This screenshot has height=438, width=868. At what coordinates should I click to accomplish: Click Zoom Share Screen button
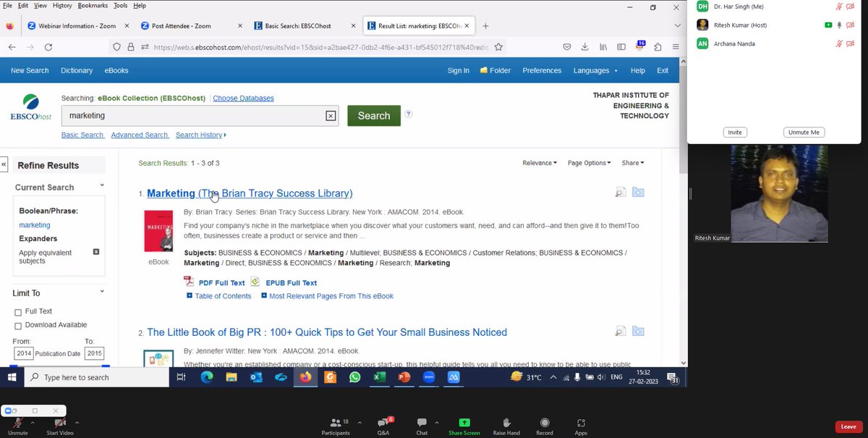pos(464,426)
